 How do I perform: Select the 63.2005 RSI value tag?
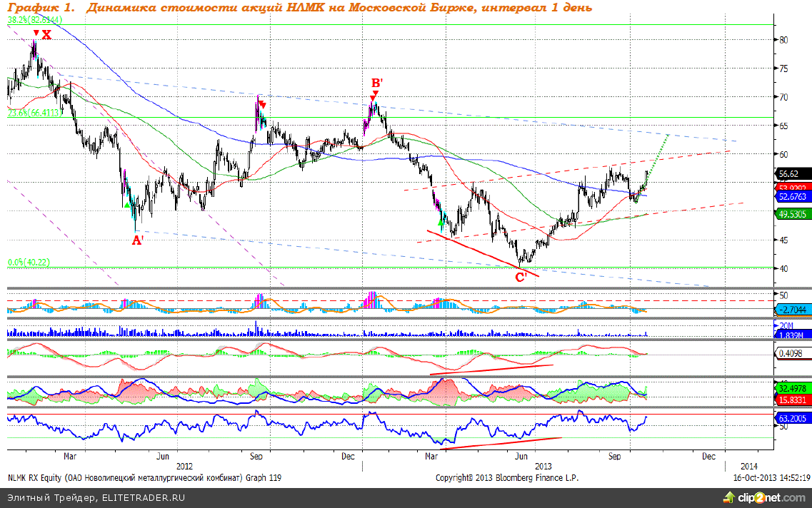792,419
